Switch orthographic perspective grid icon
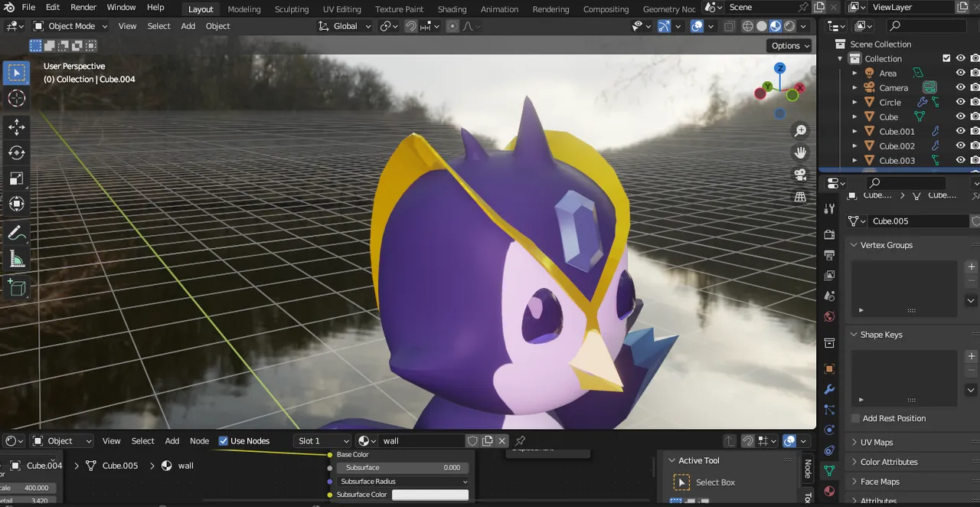980x507 pixels. point(800,197)
